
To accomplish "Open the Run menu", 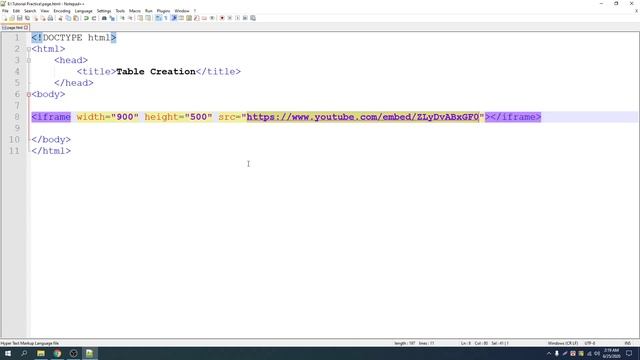I will click(149, 11).
